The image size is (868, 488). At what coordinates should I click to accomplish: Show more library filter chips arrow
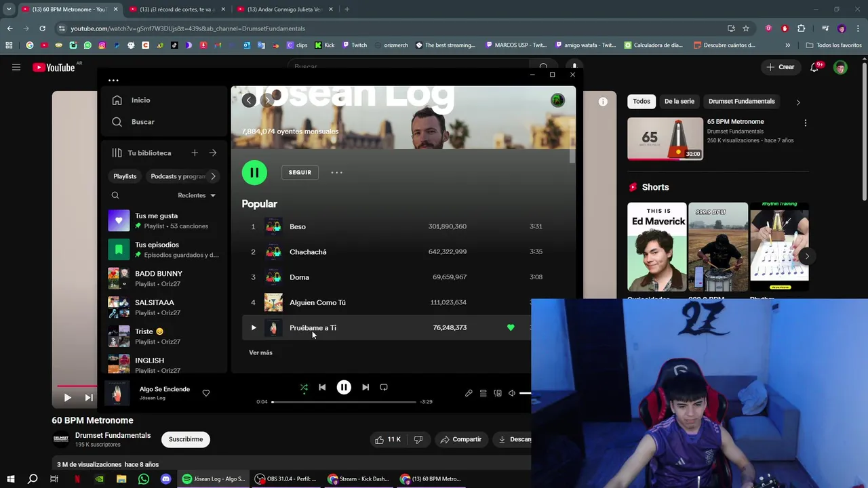tap(213, 176)
